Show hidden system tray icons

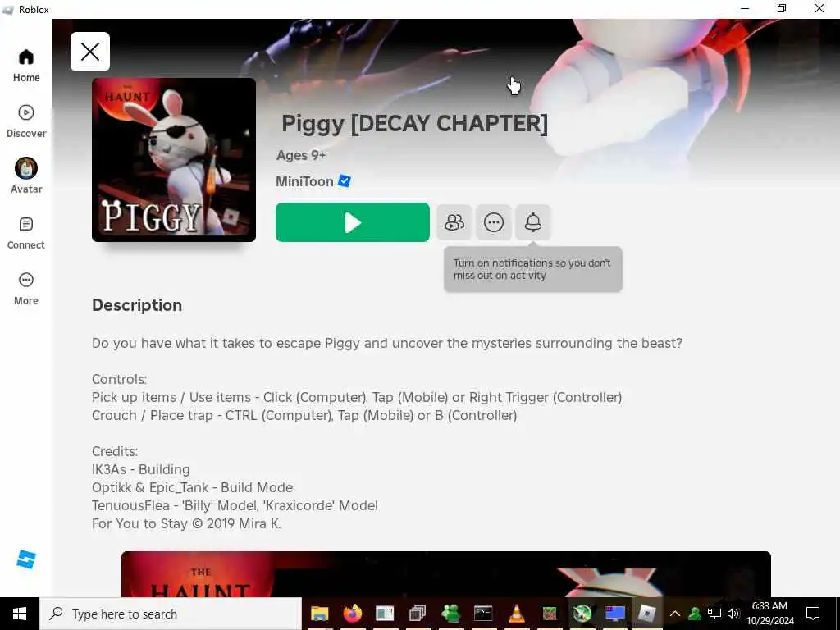point(675,614)
